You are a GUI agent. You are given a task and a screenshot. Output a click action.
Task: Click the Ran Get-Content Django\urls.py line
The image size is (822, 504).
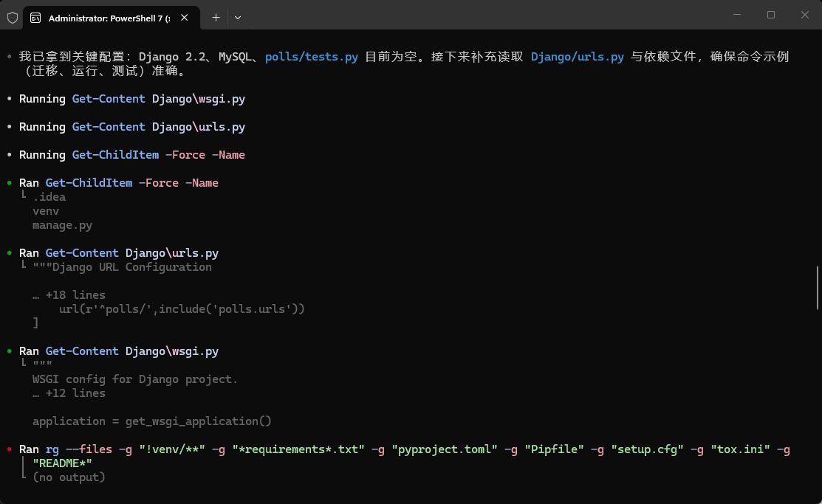pos(118,253)
